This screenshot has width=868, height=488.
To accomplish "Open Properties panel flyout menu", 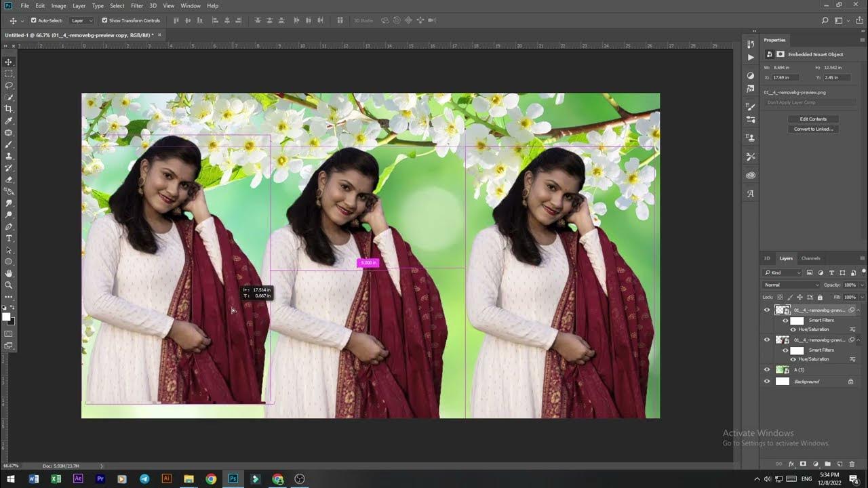I will point(862,40).
